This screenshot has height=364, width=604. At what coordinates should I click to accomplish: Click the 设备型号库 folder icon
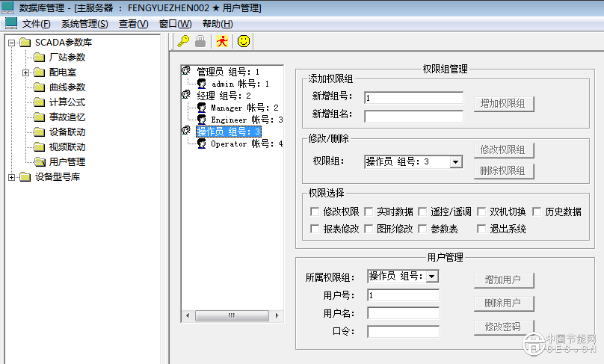(x=25, y=177)
